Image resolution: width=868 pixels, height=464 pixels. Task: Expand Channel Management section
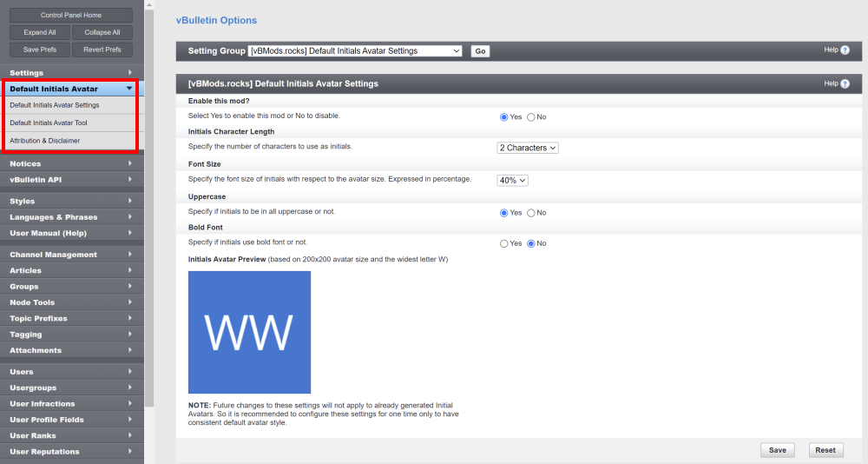click(x=71, y=255)
